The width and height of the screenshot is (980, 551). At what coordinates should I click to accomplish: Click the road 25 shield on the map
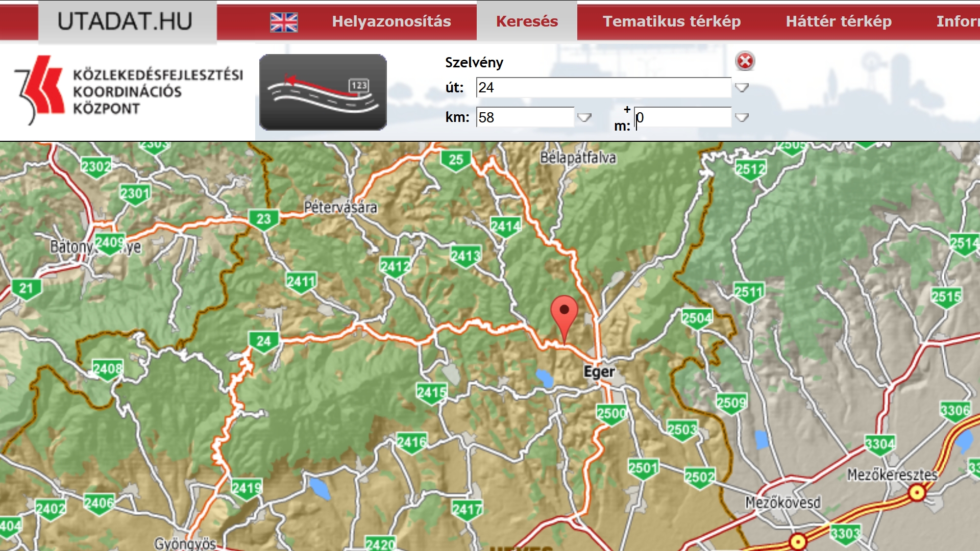[x=455, y=160]
